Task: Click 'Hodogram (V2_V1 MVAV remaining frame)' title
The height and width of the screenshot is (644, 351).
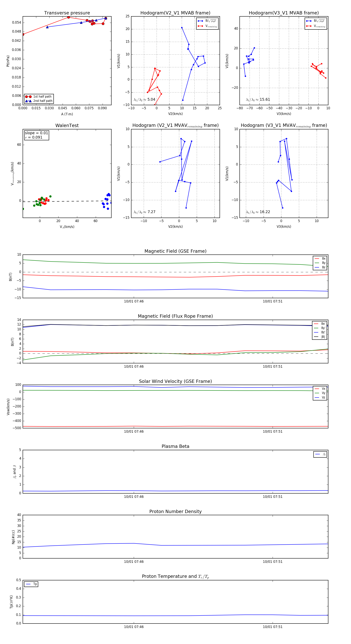Action: pyautogui.click(x=175, y=125)
